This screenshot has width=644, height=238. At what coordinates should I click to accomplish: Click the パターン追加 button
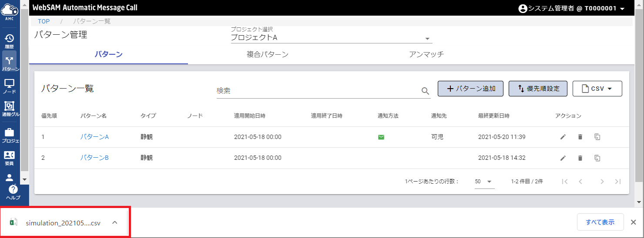tap(470, 89)
